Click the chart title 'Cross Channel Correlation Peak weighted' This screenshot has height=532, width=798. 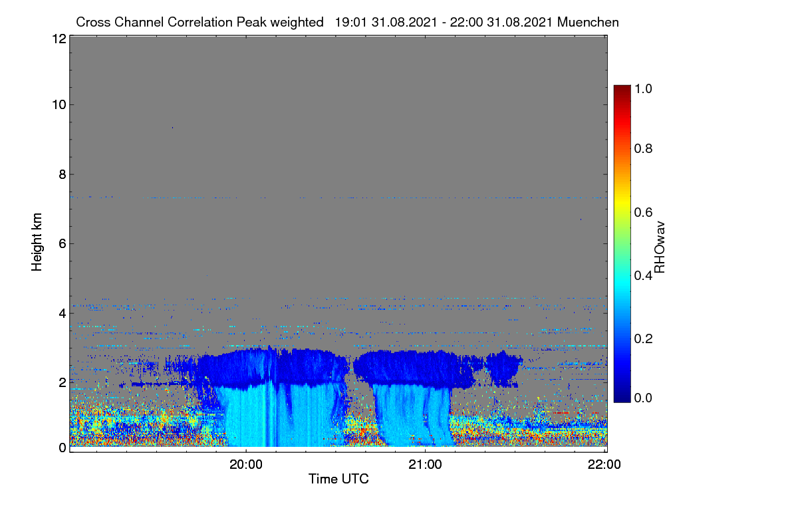200,22
